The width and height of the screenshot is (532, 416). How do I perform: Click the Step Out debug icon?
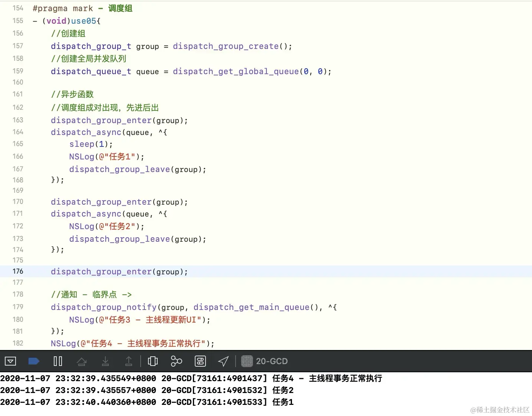(x=129, y=361)
